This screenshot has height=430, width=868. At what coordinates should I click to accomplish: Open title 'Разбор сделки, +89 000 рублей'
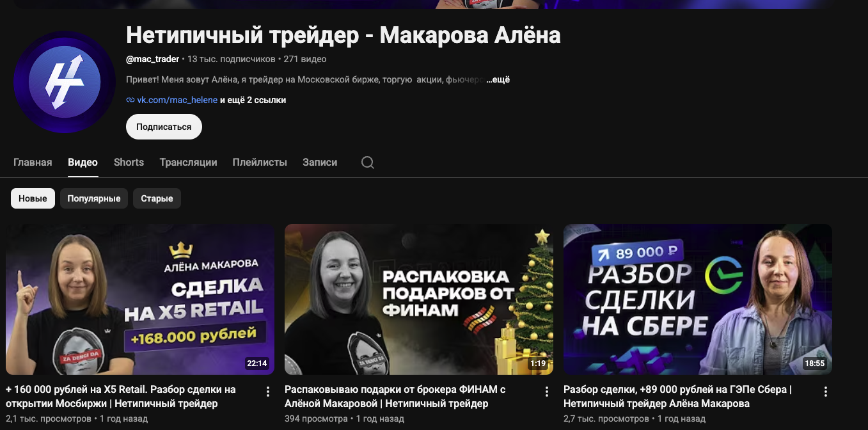point(678,396)
